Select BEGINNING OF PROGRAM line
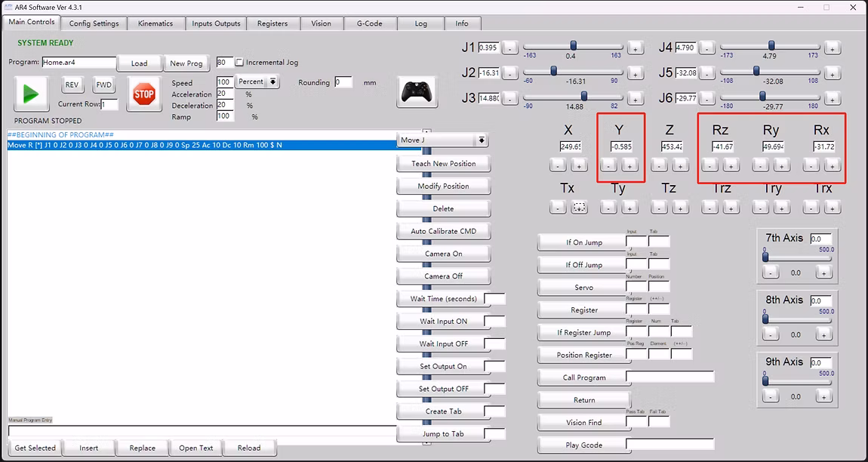Image resolution: width=868 pixels, height=462 pixels. coord(61,135)
